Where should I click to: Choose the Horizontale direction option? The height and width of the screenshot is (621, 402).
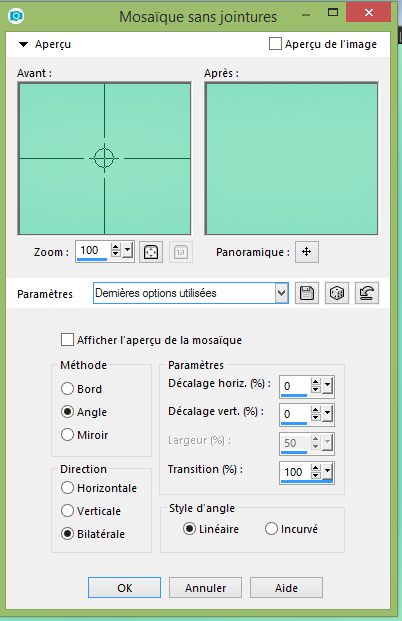point(67,488)
